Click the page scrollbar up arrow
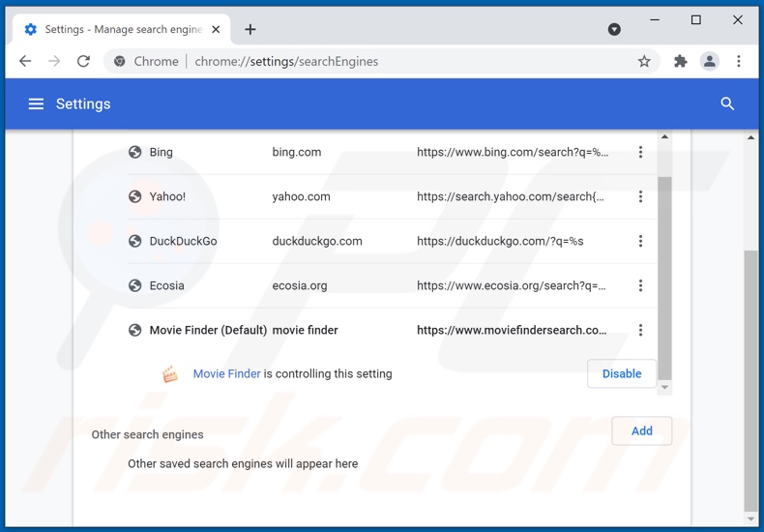764x532 pixels. [x=750, y=138]
